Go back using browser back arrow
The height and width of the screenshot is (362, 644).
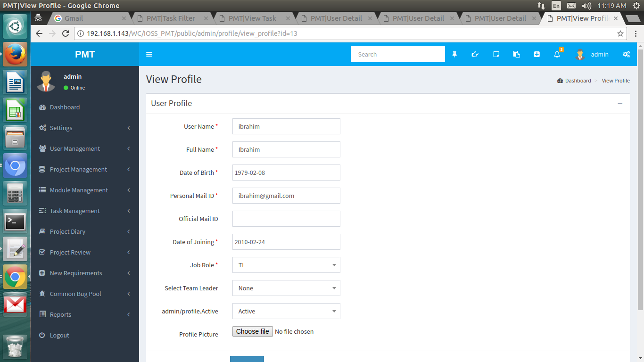click(x=39, y=33)
